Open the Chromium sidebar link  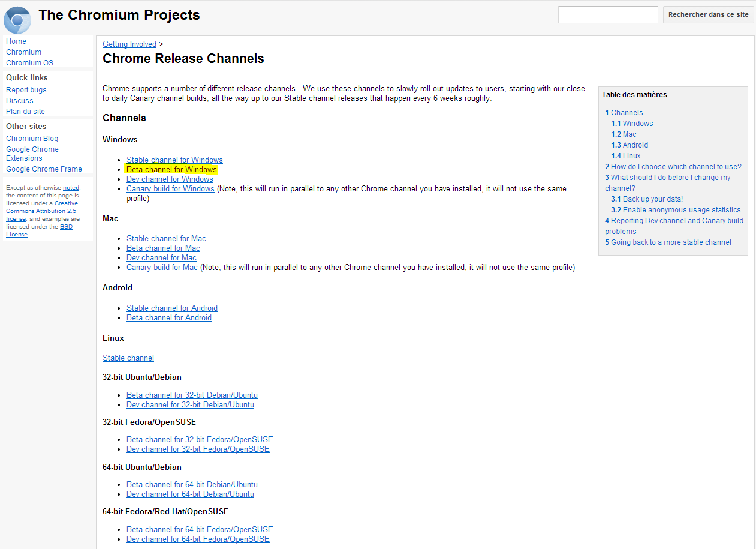click(x=23, y=52)
